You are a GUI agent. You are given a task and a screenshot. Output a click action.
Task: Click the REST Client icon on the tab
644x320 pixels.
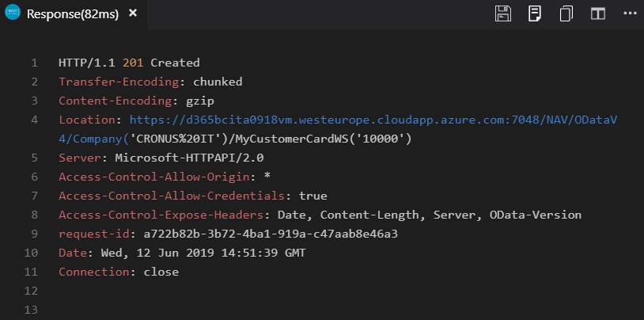[x=13, y=13]
